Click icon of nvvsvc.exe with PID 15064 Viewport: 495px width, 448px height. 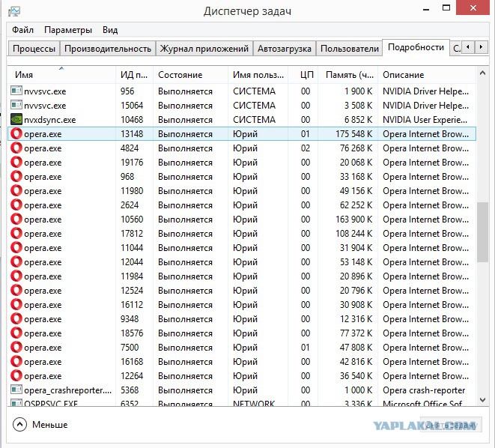(16, 105)
